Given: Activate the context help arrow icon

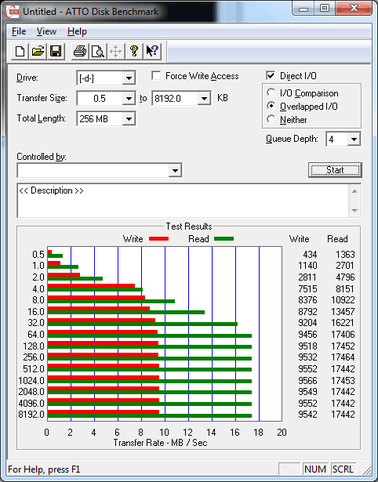Looking at the screenshot, I should 152,51.
